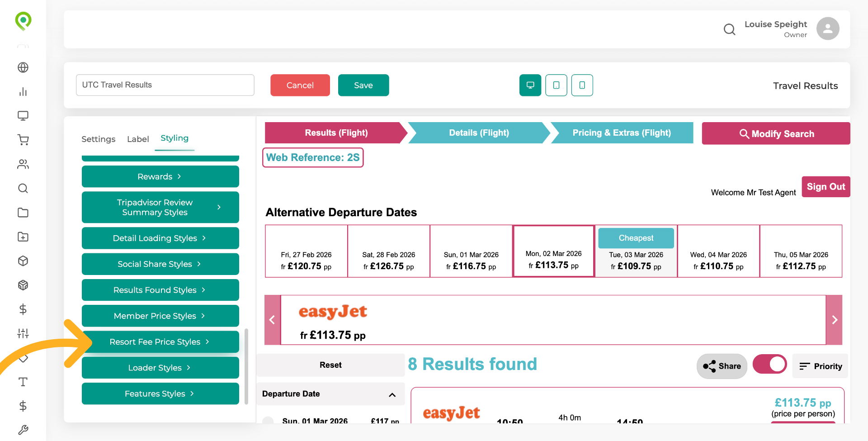Expand the Rewards styling section
Image resolution: width=868 pixels, height=441 pixels.
(160, 176)
